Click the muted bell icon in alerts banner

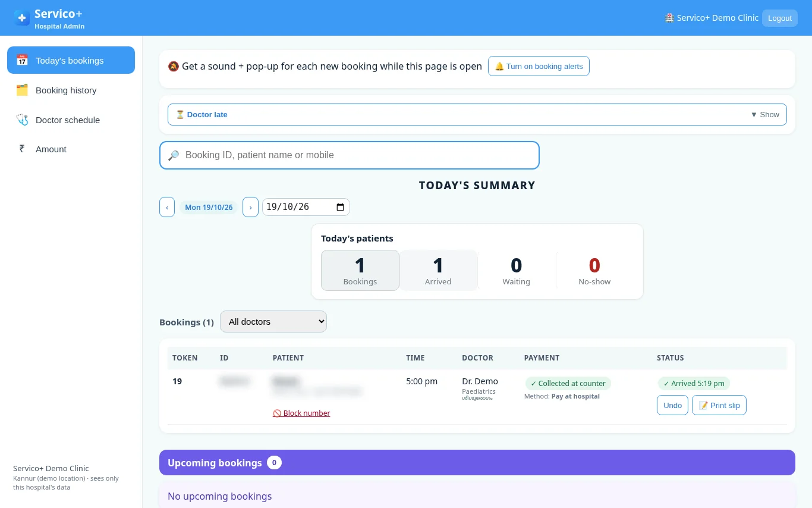174,66
